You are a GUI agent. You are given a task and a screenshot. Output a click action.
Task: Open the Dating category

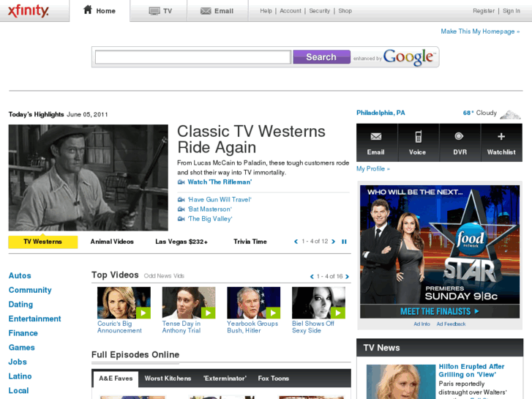click(20, 305)
